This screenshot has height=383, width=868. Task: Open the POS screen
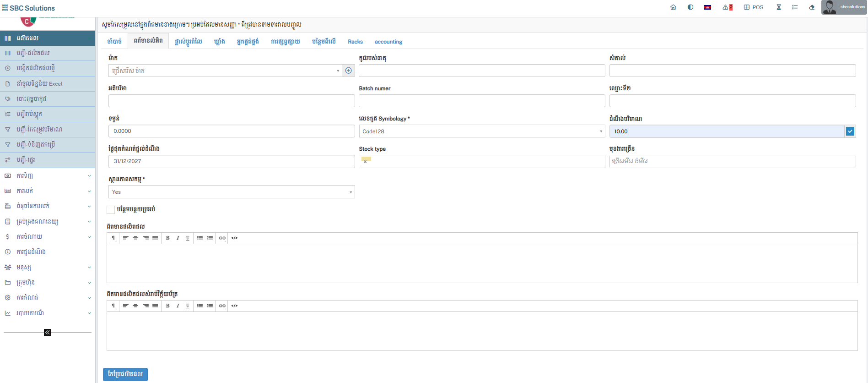click(754, 7)
